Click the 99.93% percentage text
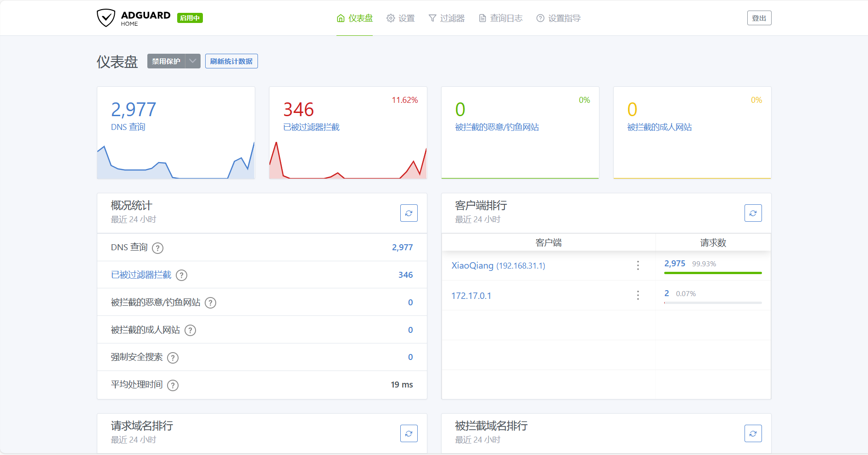This screenshot has height=455, width=868. click(x=704, y=264)
